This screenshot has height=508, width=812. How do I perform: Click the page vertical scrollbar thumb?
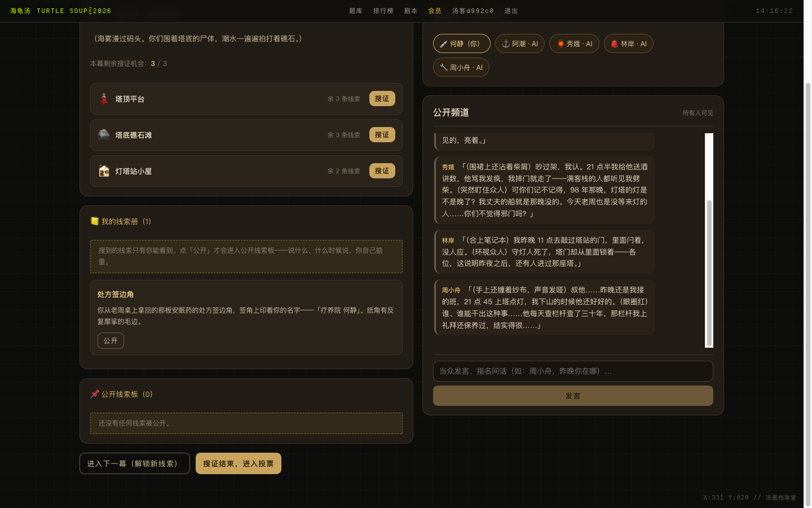click(808, 294)
